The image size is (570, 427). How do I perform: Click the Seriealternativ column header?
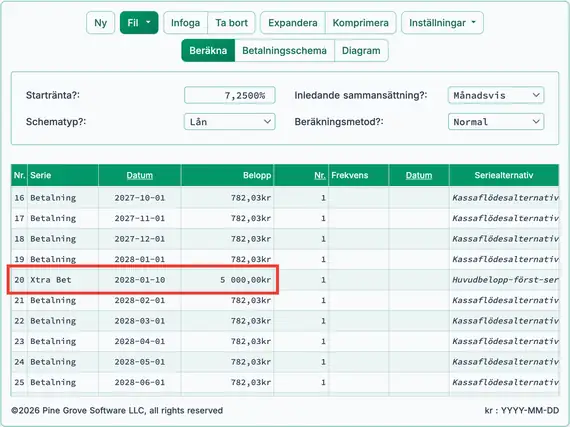(x=504, y=176)
